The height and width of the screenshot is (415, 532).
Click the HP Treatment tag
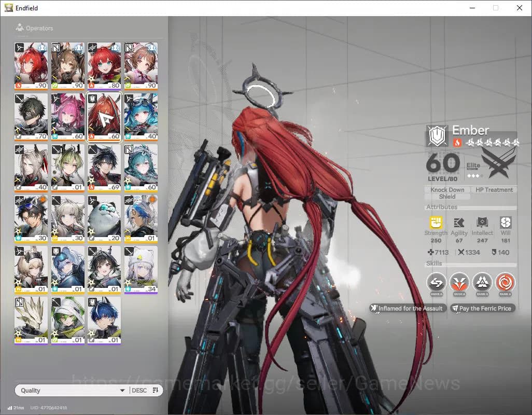point(494,190)
